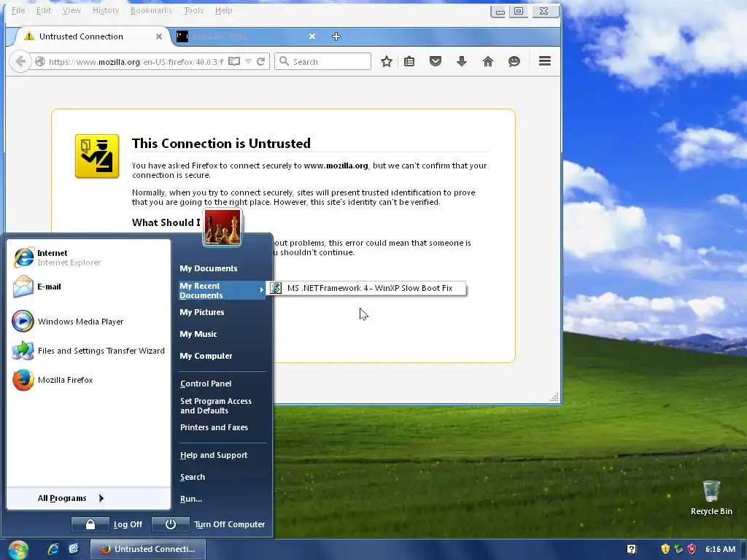Click the red security alert tray icon
The image size is (747, 560).
pyautogui.click(x=692, y=549)
